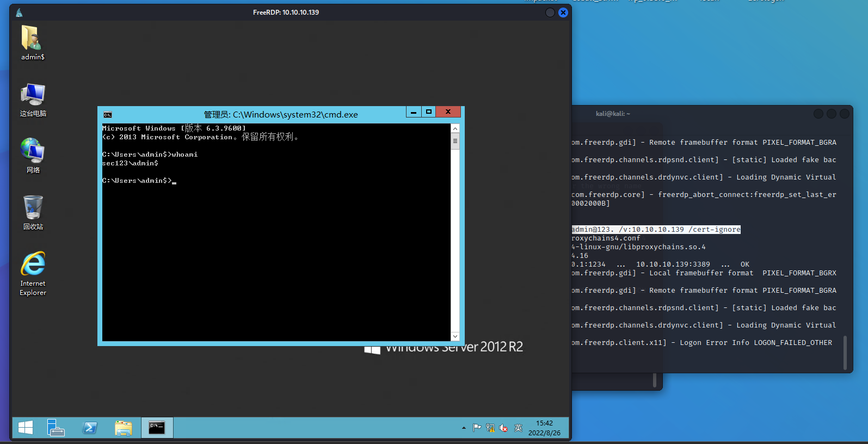The width and height of the screenshot is (868, 444).
Task: Maximize the kali terminal window
Action: [x=832, y=114]
